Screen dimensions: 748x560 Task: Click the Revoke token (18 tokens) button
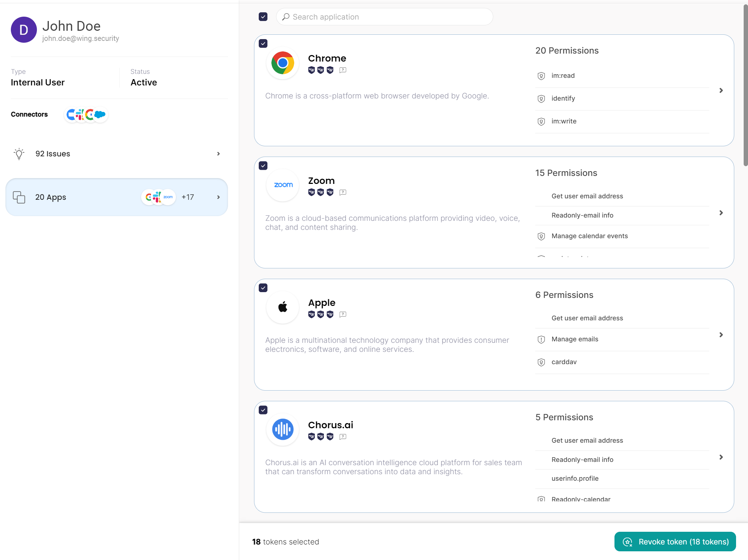point(675,542)
